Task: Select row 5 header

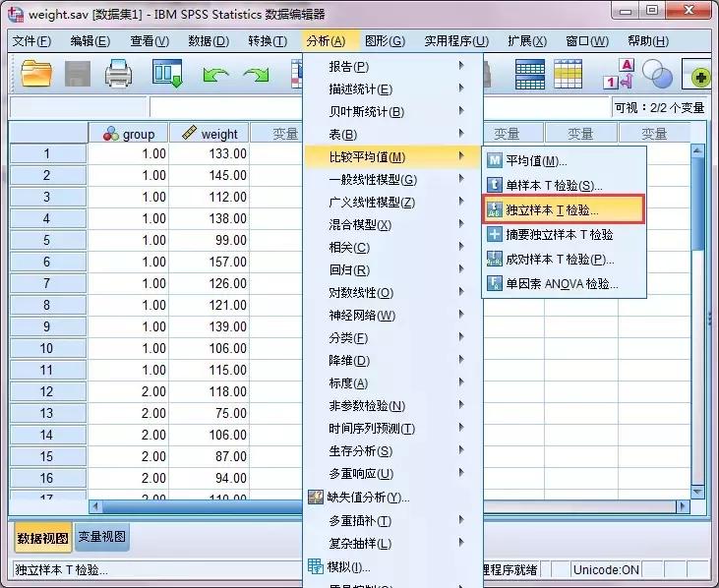Action: pyautogui.click(x=47, y=240)
